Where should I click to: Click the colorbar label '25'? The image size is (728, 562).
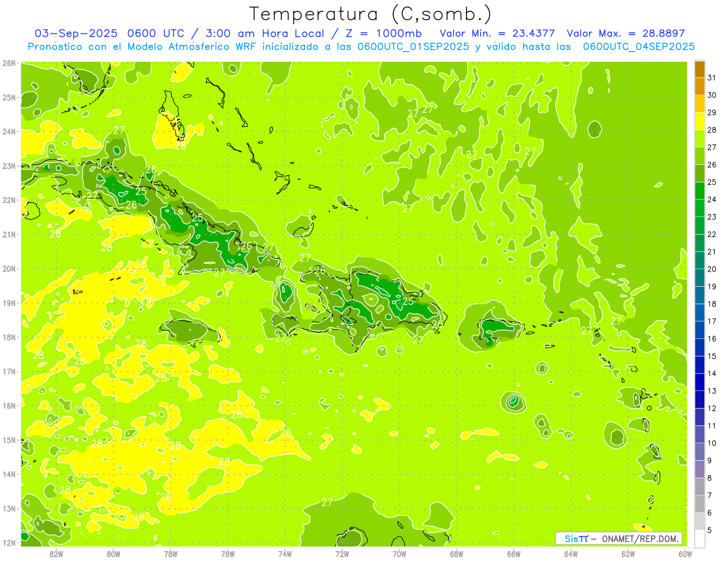712,182
